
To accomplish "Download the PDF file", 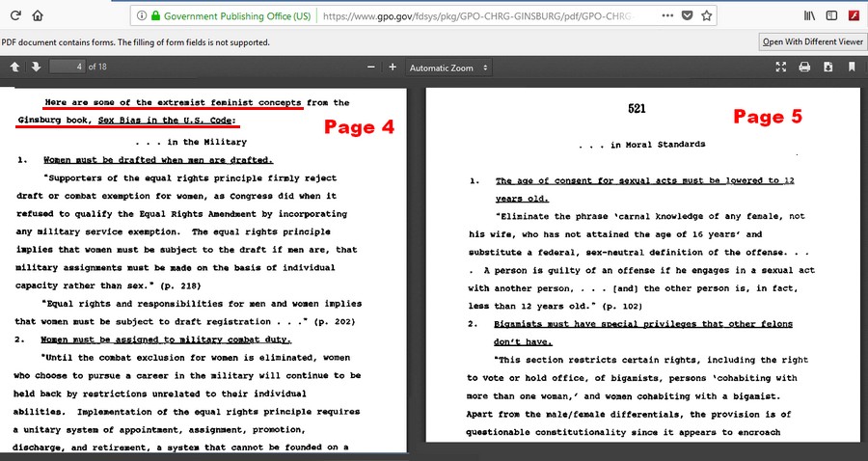I will [x=827, y=68].
